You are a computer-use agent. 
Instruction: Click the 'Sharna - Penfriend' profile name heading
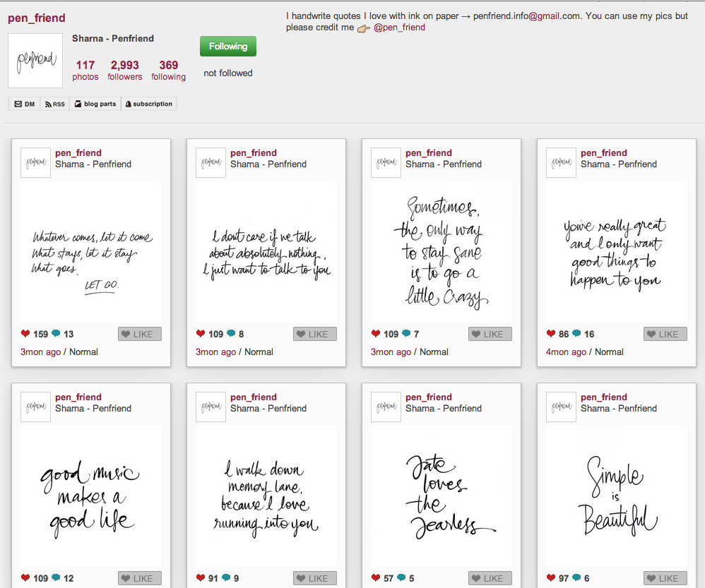click(113, 39)
